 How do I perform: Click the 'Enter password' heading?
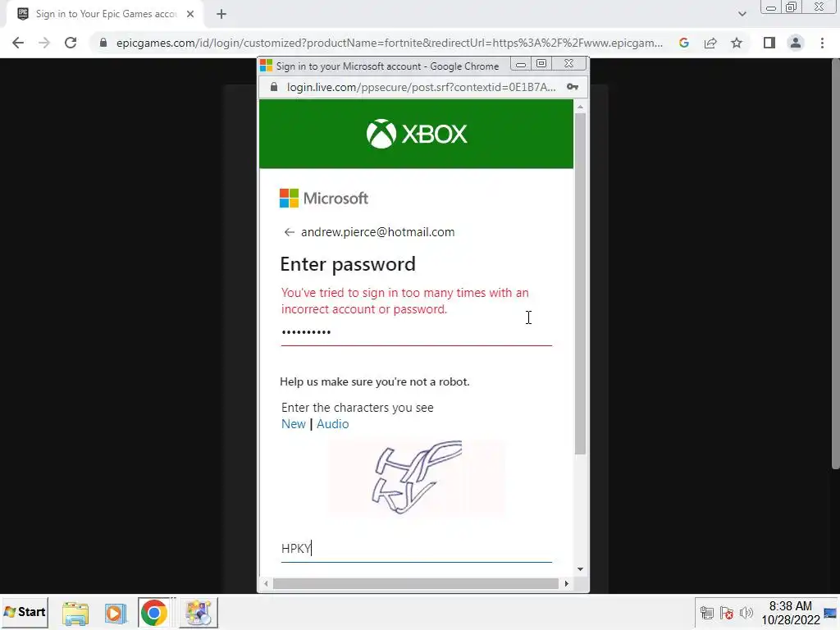pos(348,264)
